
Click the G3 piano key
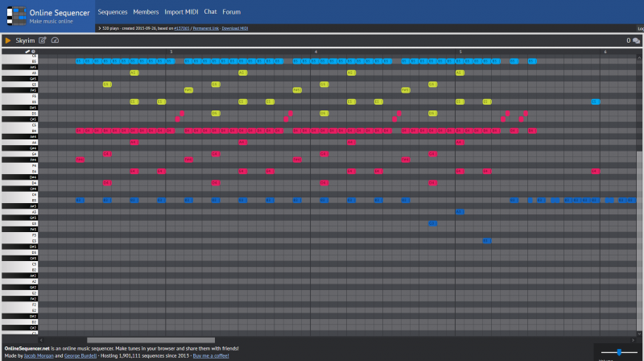click(x=19, y=223)
